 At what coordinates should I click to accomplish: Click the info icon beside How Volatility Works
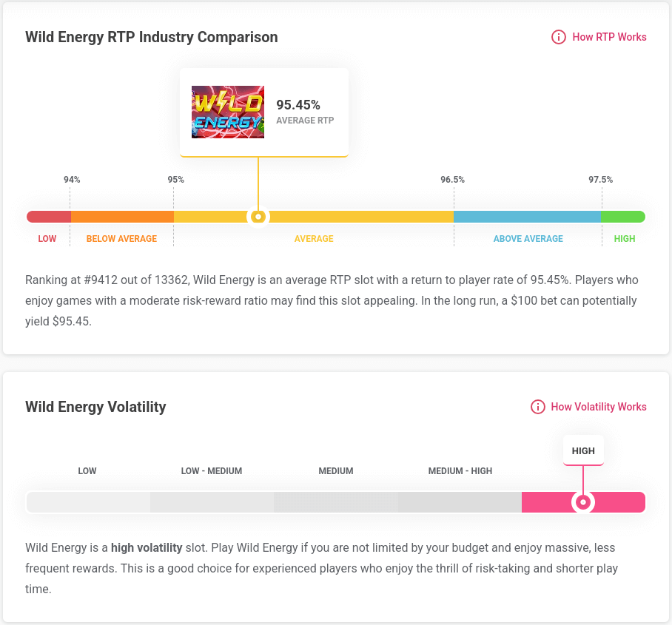tap(538, 407)
